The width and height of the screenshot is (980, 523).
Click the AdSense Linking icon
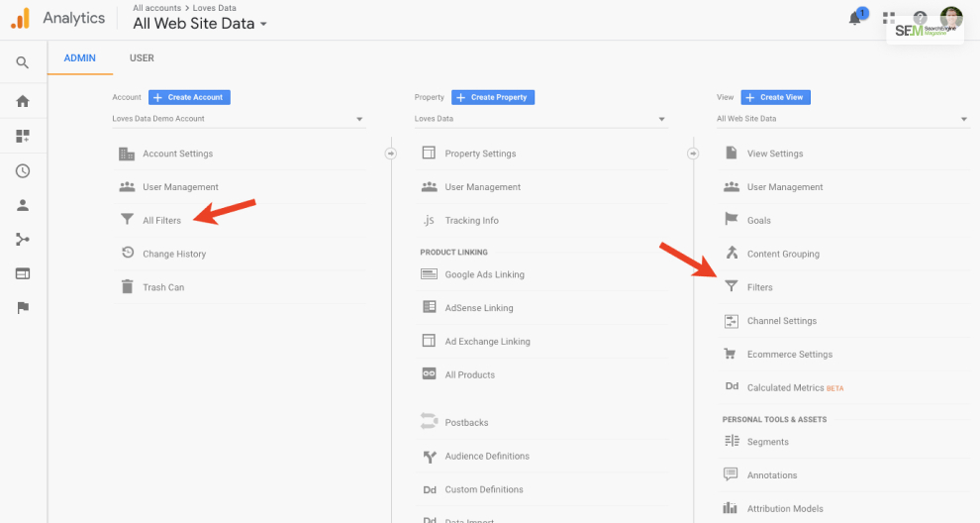click(429, 306)
